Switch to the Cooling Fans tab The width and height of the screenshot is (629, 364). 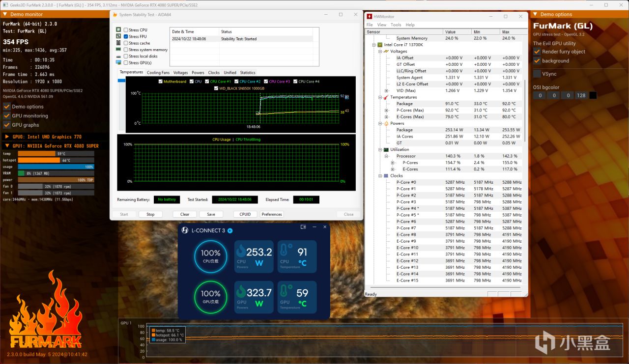click(x=158, y=73)
